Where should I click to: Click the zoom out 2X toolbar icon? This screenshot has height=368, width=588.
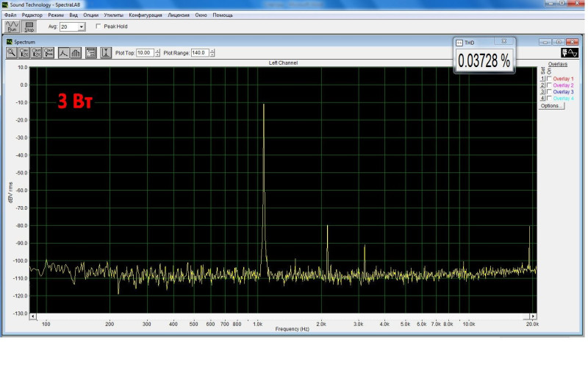point(36,53)
